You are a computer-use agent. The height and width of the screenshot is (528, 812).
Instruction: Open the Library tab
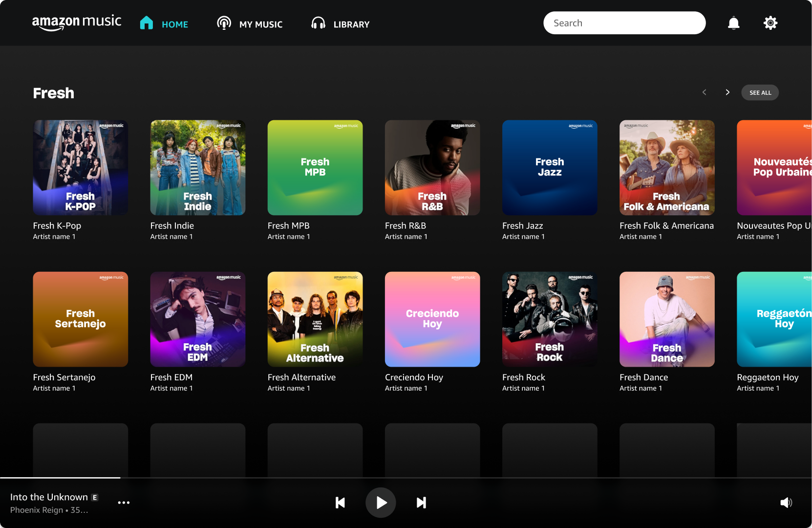click(341, 24)
